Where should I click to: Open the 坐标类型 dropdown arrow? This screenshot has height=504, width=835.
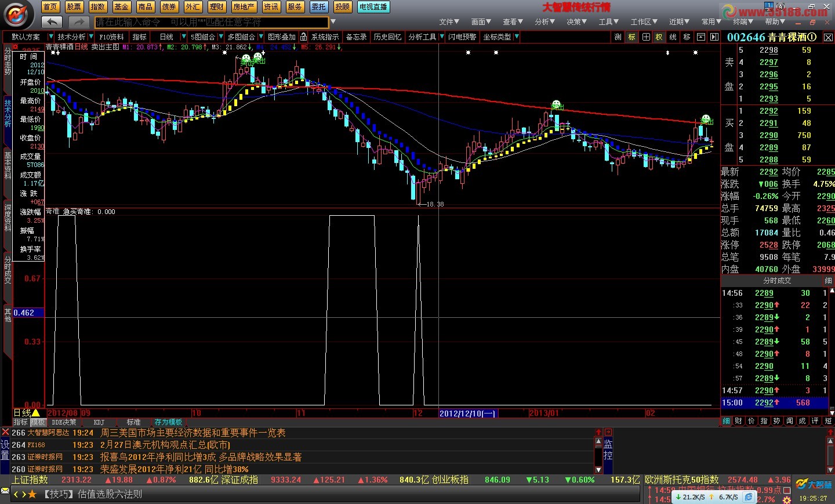pos(516,37)
